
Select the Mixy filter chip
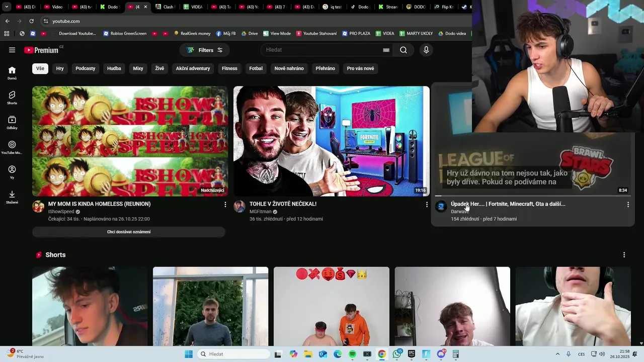click(138, 68)
